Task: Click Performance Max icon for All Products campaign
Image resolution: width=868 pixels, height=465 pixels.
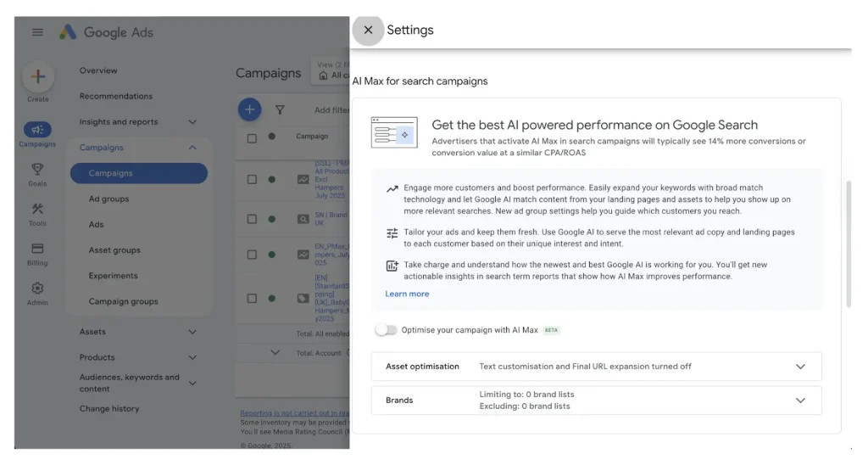Action: [x=303, y=180]
